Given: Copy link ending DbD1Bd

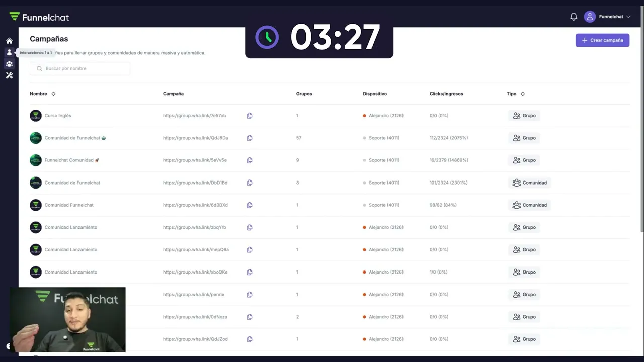Looking at the screenshot, I should (x=250, y=183).
